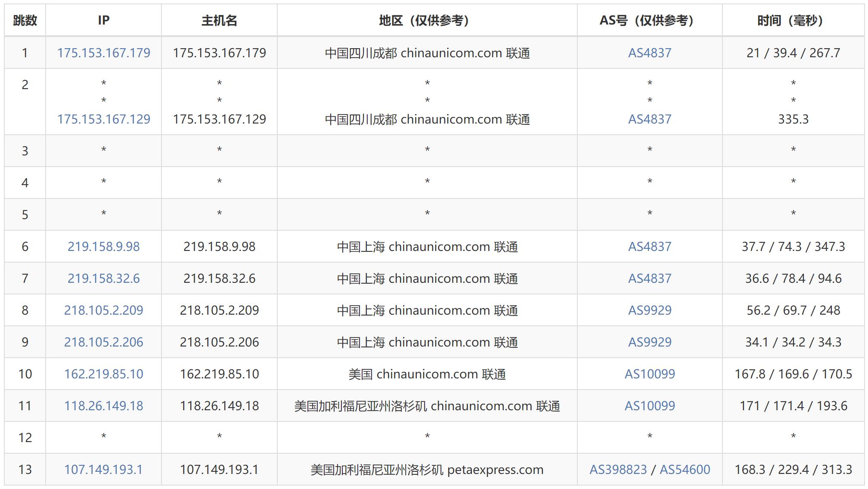Image resolution: width=868 pixels, height=489 pixels.
Task: Click the 时间（毫秒） column header
Action: coord(794,20)
